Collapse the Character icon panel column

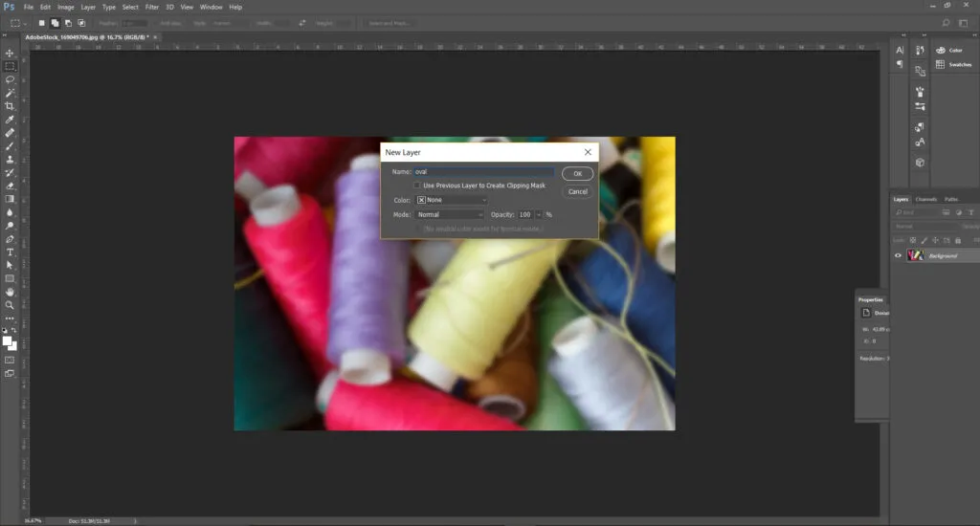point(903,35)
